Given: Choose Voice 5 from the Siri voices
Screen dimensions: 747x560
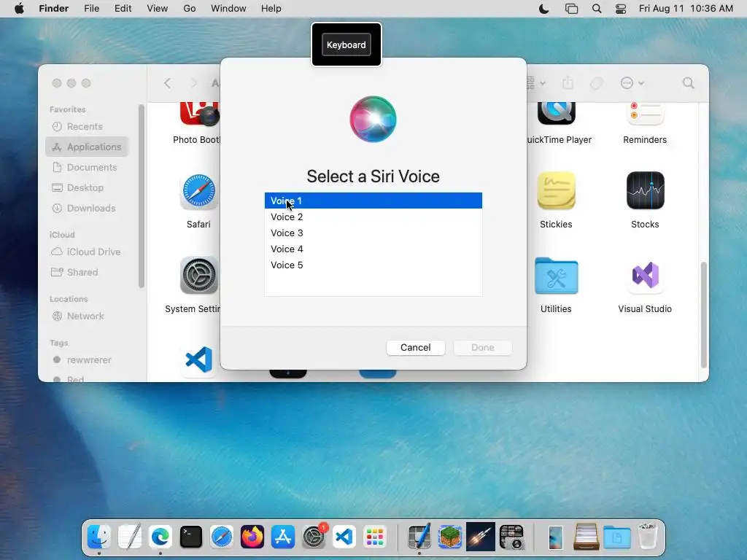Looking at the screenshot, I should click(x=373, y=265).
